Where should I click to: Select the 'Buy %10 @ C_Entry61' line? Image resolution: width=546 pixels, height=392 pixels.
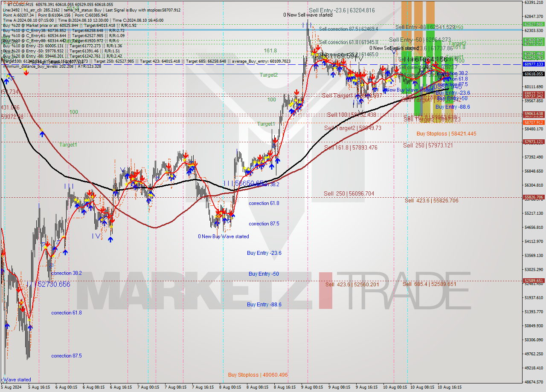[64, 35]
